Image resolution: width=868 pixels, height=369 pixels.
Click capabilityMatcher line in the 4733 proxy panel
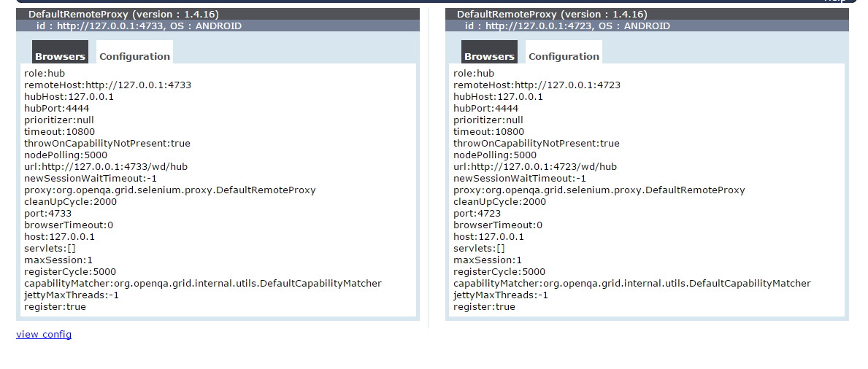[x=203, y=283]
